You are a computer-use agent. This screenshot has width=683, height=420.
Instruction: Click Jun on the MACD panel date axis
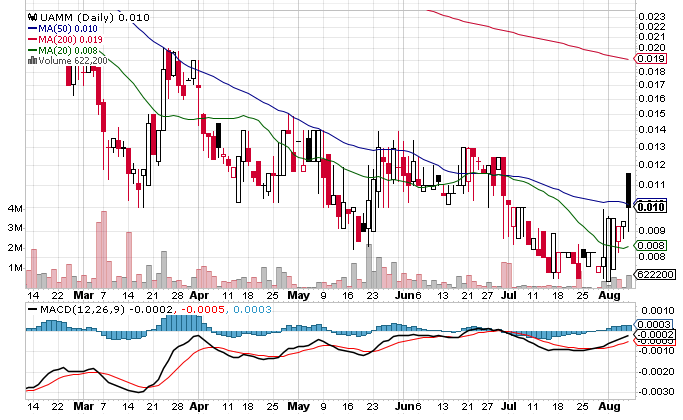[x=404, y=406]
